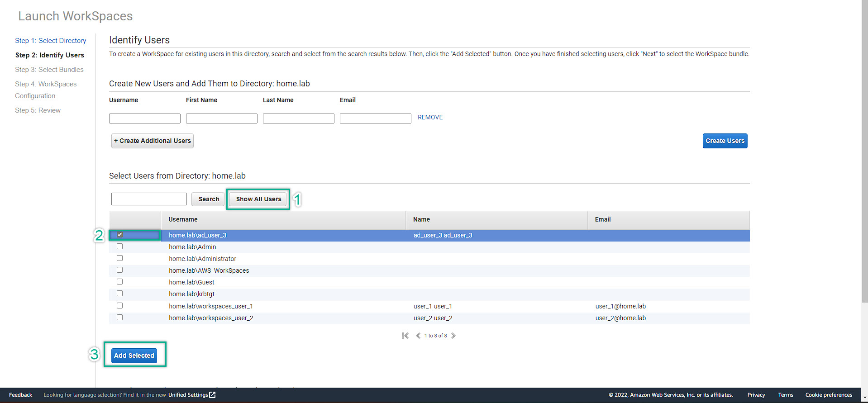Select Step 4: WorkSpaces Configuration
Viewport: 868px width, 403px height.
coord(46,90)
